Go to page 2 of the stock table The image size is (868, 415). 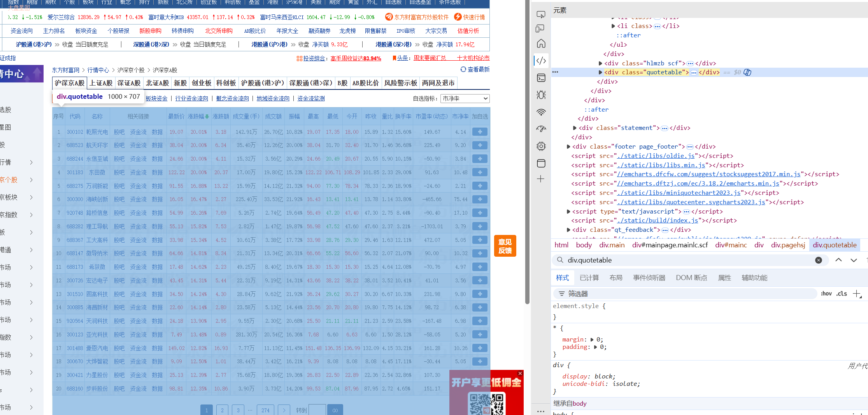pyautogui.click(x=222, y=410)
